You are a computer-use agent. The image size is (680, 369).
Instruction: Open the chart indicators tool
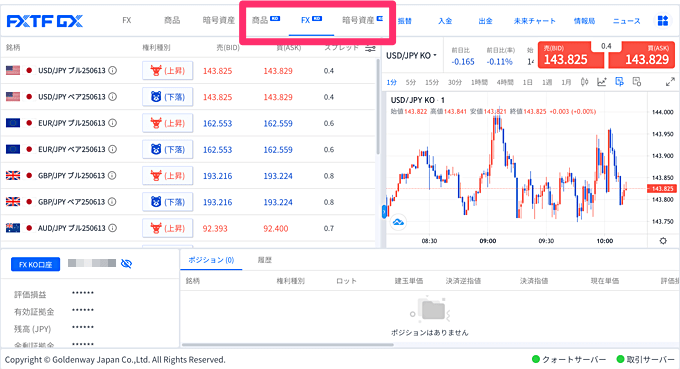click(602, 82)
